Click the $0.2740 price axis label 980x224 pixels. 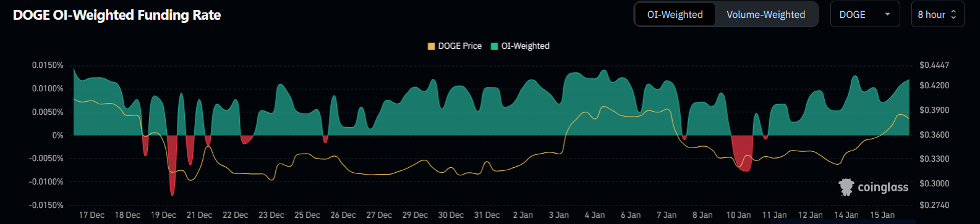[x=934, y=205]
